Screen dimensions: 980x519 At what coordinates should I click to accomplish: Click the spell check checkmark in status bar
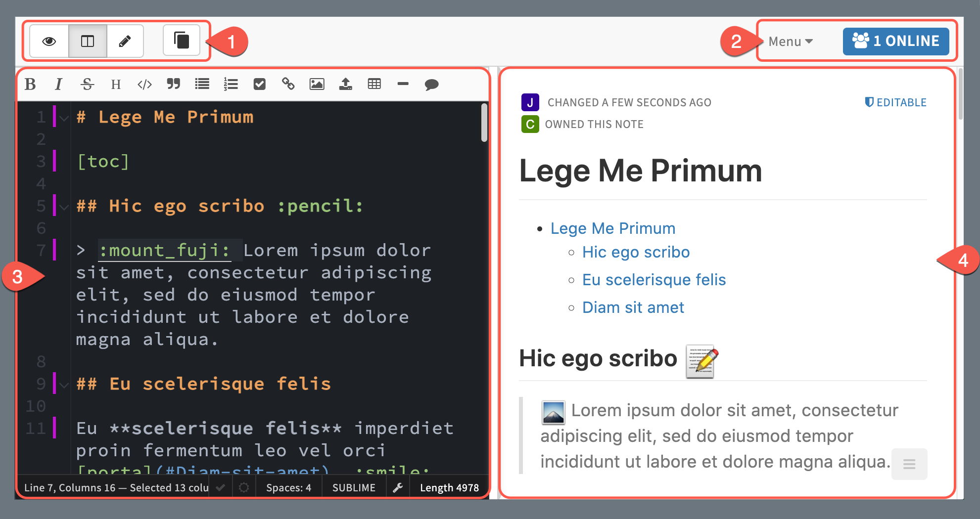pyautogui.click(x=221, y=488)
